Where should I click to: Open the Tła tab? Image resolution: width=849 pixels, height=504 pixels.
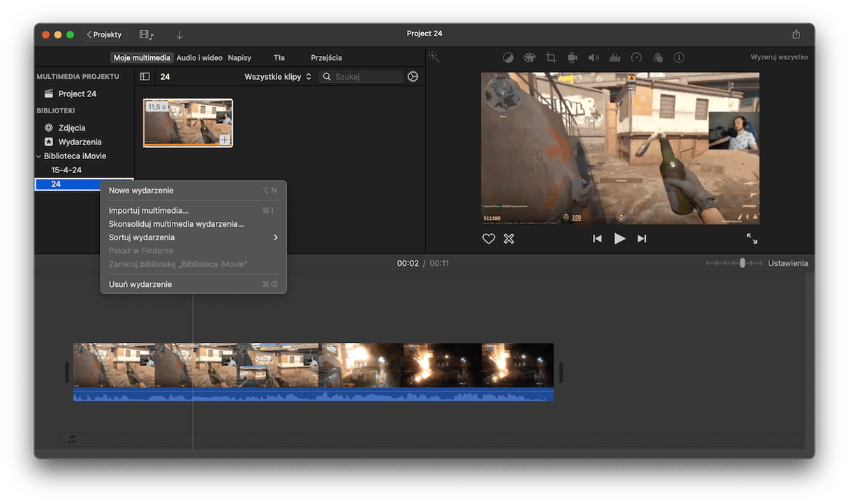click(279, 58)
